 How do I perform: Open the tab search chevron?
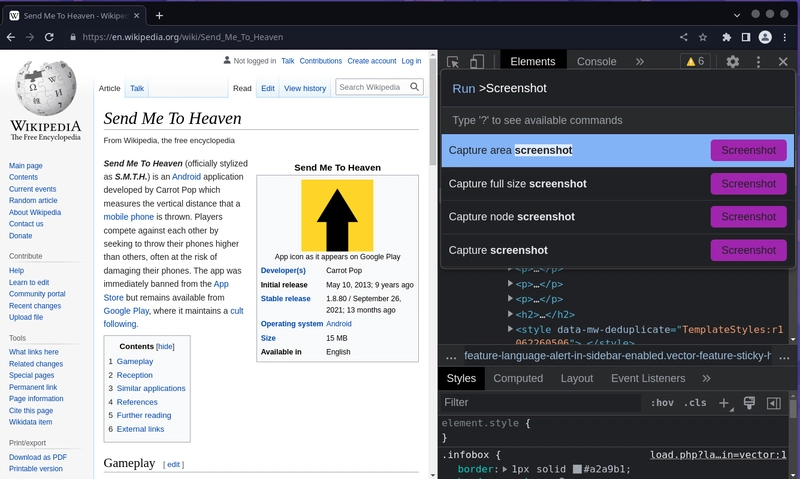coord(737,15)
